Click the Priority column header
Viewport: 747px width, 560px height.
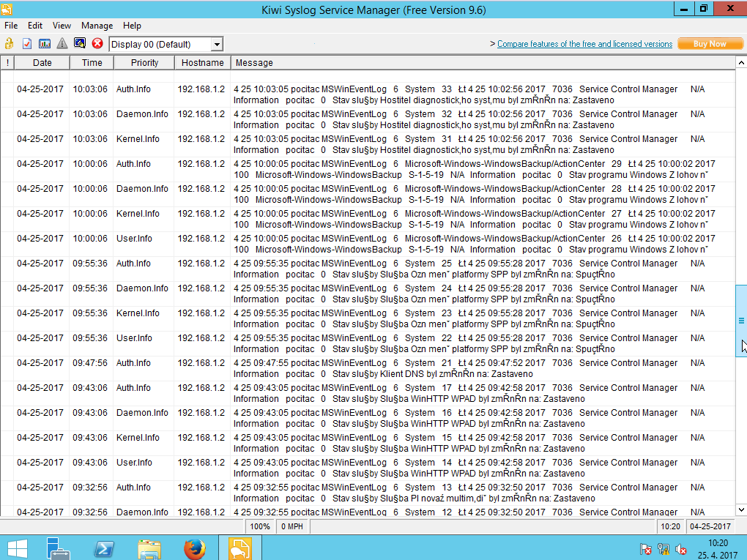point(144,62)
